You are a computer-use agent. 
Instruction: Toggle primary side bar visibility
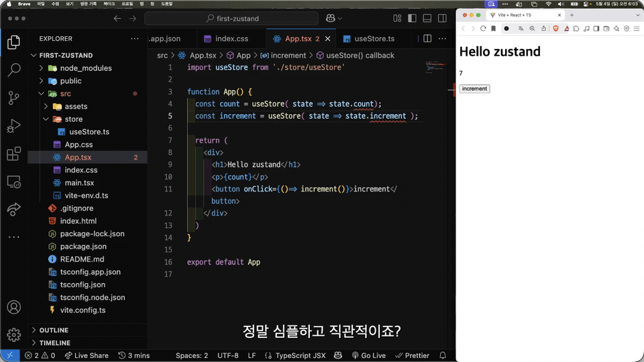tap(412, 19)
